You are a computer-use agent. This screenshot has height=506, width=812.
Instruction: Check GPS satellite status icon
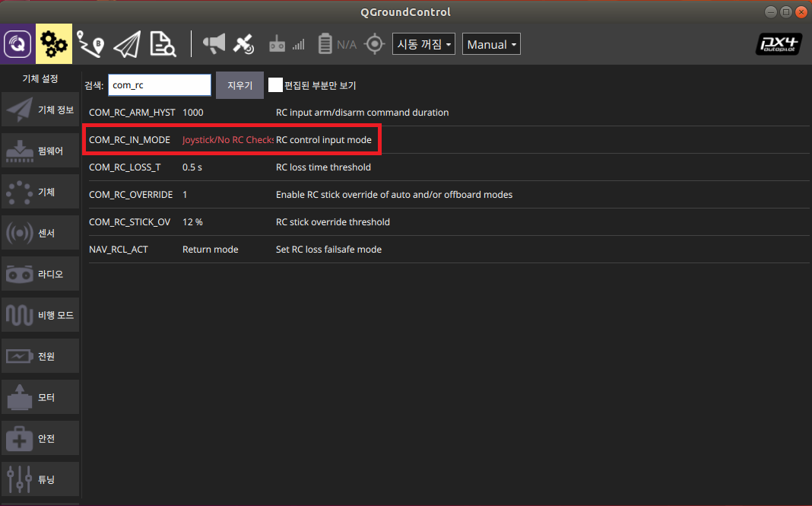243,44
